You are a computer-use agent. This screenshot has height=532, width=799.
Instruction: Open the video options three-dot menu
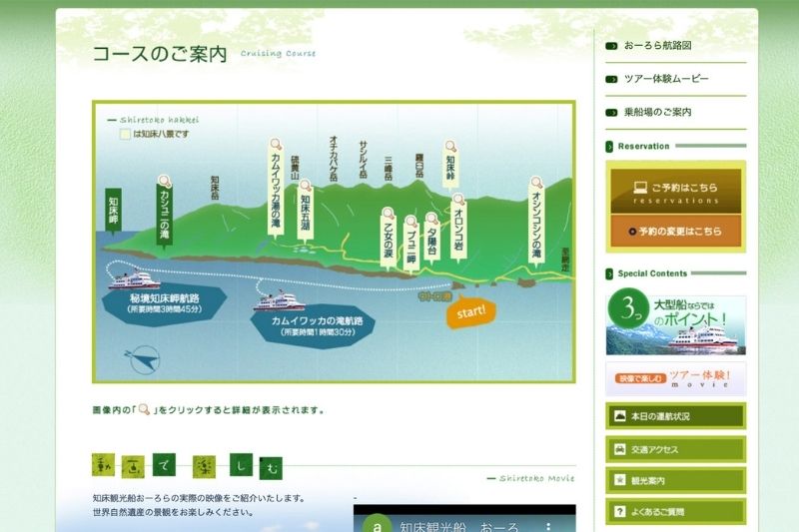click(548, 526)
